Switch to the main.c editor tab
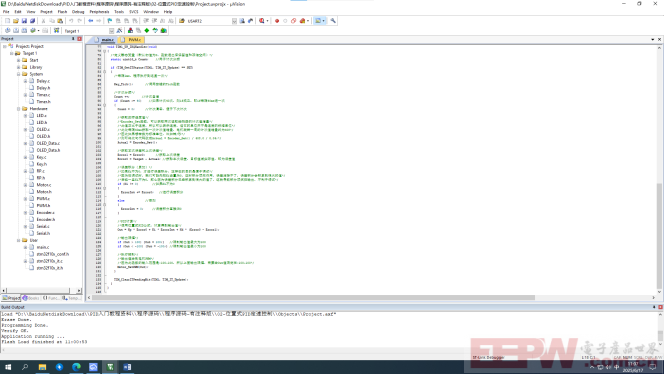The image size is (664, 374). click(104, 40)
